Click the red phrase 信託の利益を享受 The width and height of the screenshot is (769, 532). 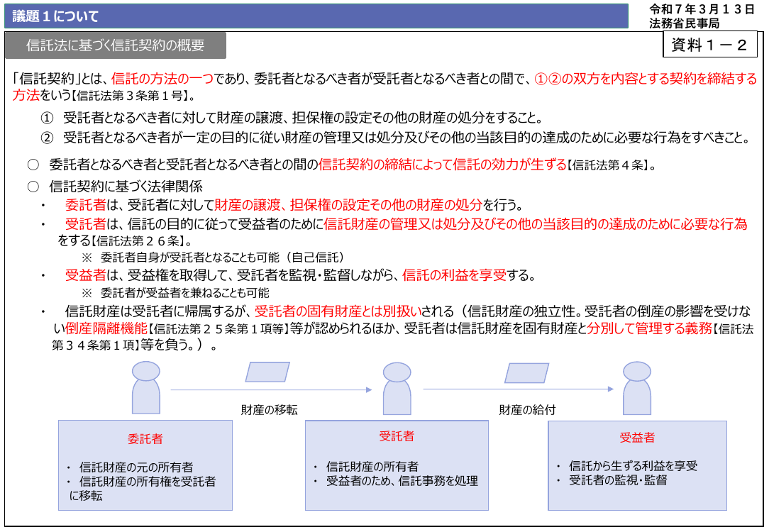coord(454,275)
